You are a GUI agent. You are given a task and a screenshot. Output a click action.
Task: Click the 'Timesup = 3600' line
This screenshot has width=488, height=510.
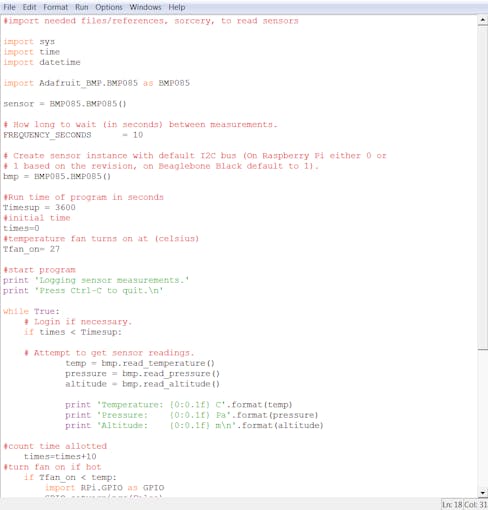pos(39,207)
